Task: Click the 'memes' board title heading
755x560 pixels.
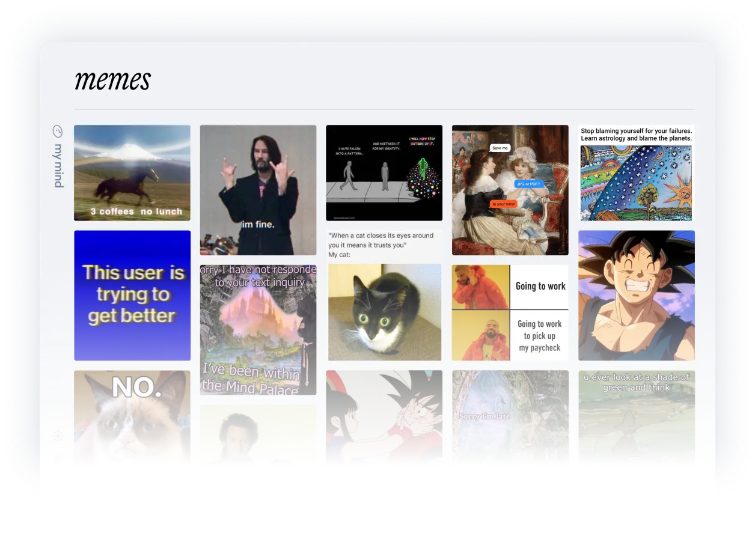Action: [x=112, y=80]
